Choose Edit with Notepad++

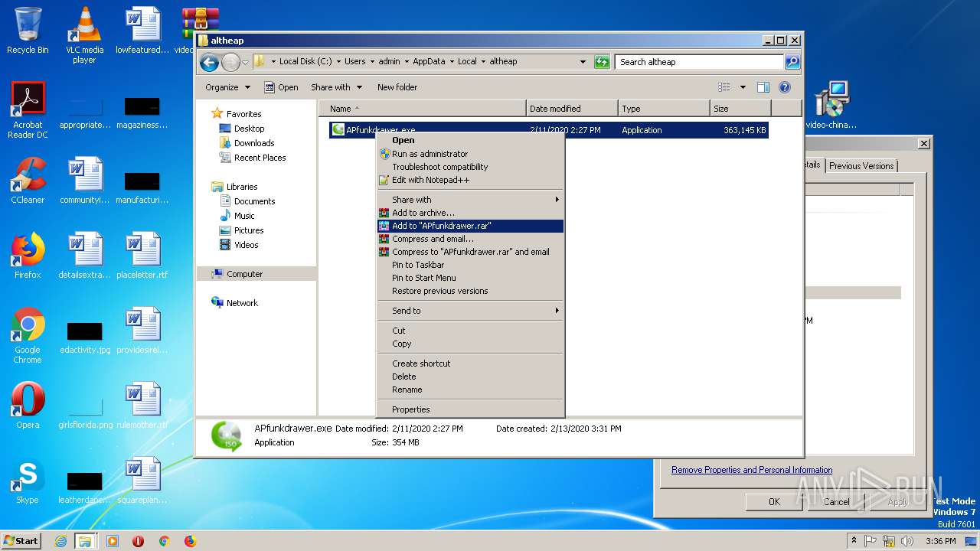(470, 180)
